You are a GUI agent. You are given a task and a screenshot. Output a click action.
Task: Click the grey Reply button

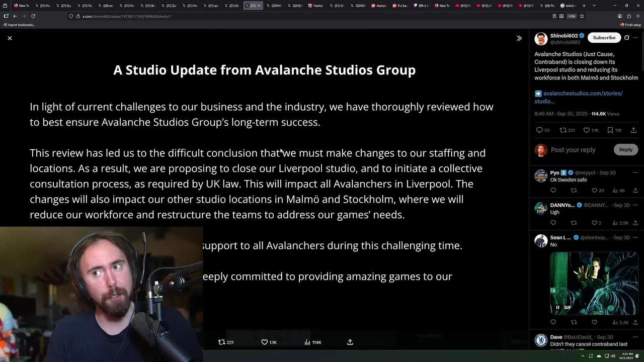[625, 149]
